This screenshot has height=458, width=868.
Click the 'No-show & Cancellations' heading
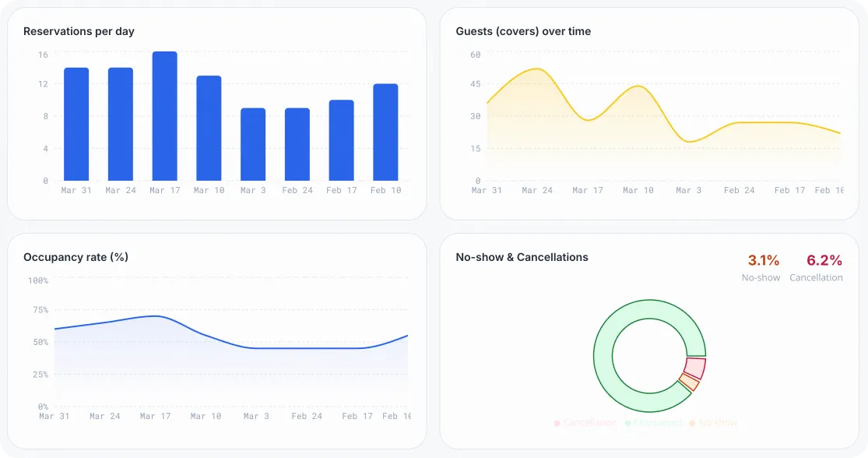tap(522, 257)
